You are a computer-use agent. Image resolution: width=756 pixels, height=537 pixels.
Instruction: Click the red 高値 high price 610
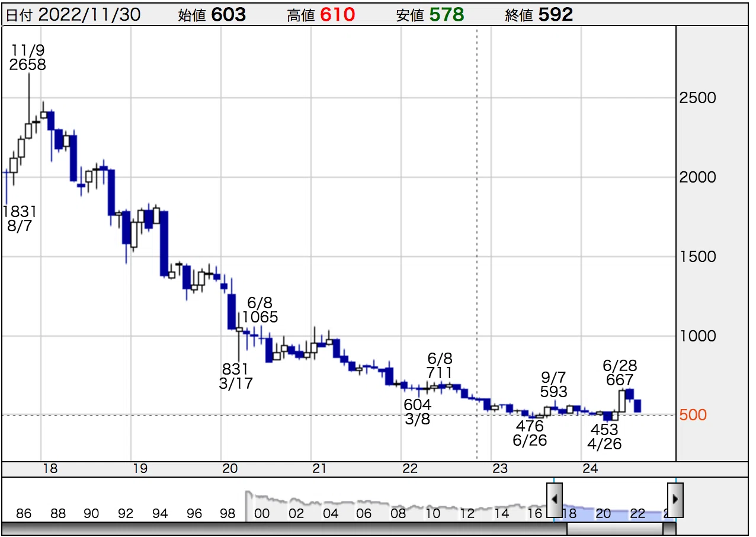(338, 15)
